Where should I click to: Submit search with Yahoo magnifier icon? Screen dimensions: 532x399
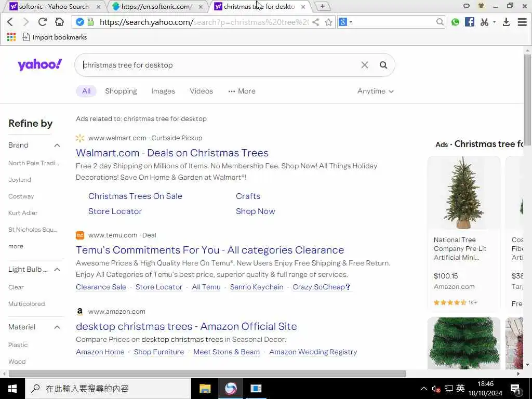[x=383, y=65]
